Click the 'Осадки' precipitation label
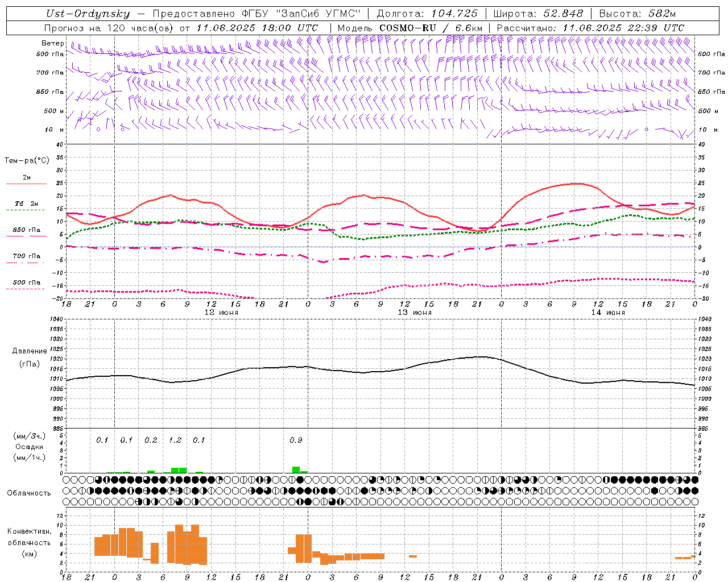 [30, 447]
